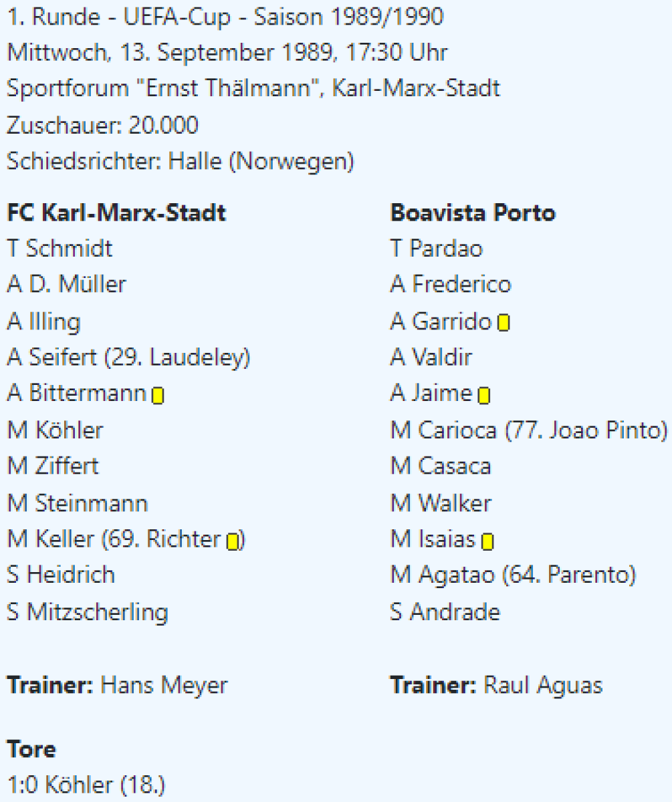
Task: Click the yellow card icon after Richter
Action: click(x=232, y=541)
